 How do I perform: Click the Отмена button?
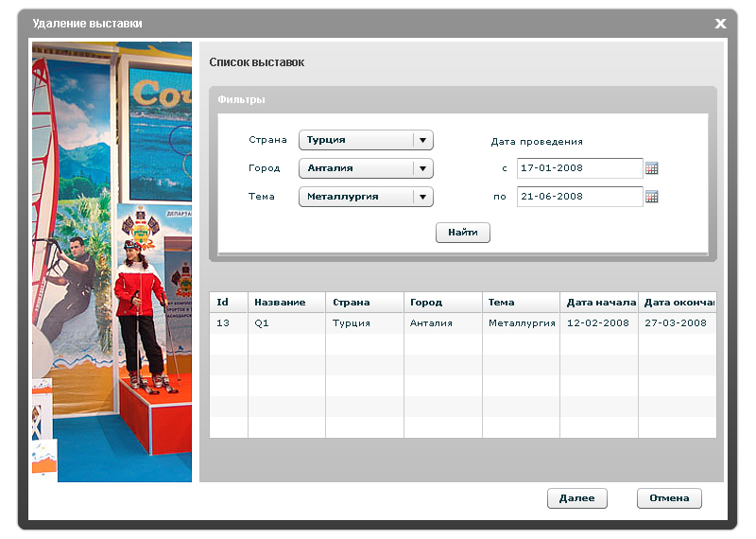pyautogui.click(x=669, y=498)
